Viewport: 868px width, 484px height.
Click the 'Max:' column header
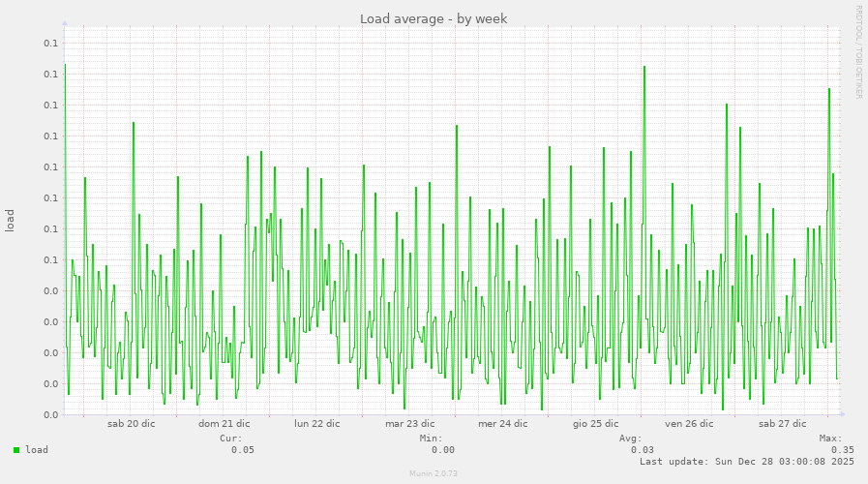pyautogui.click(x=831, y=439)
